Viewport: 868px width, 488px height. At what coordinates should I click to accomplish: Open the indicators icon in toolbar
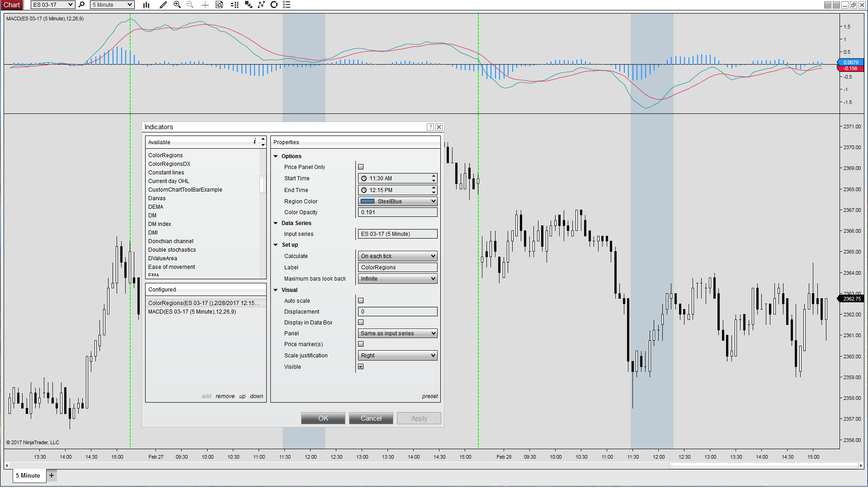(x=261, y=5)
